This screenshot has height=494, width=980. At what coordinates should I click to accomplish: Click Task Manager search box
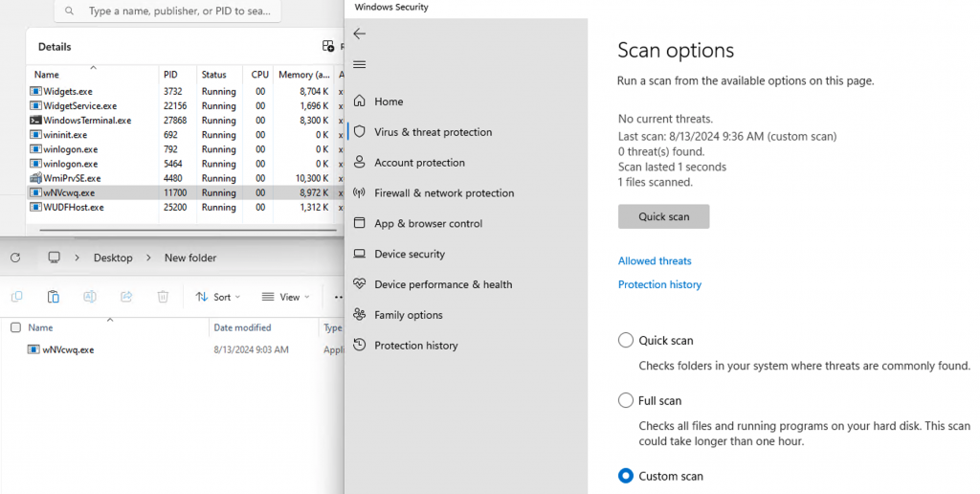[x=167, y=11]
